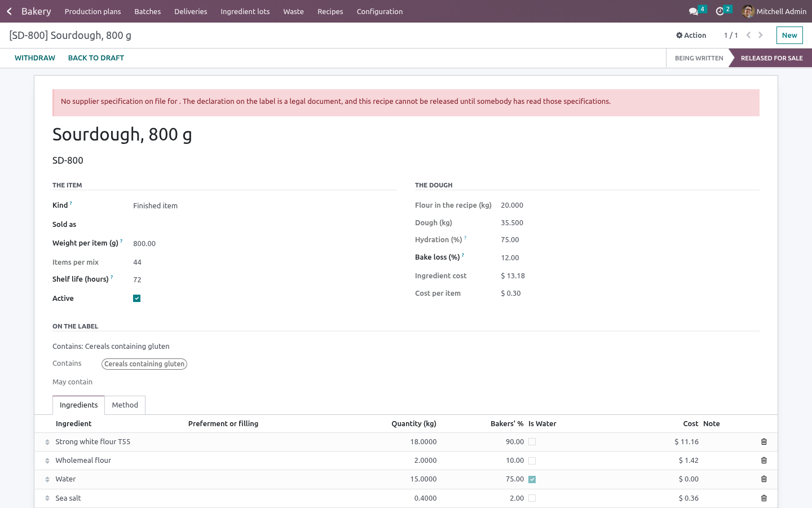Toggle Is Water for Sea salt
The height and width of the screenshot is (508, 812).
pos(532,498)
